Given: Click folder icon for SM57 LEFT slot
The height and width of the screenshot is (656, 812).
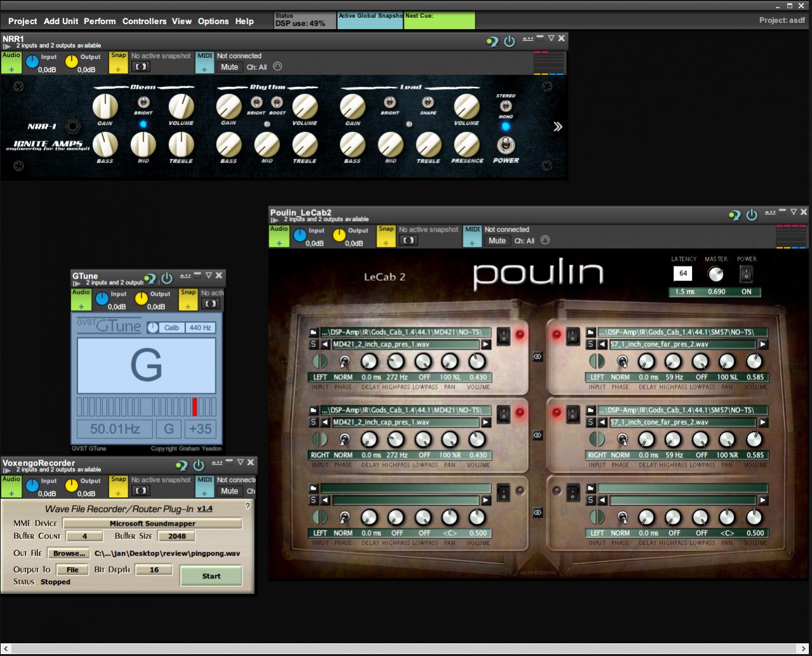Looking at the screenshot, I should click(x=591, y=332).
